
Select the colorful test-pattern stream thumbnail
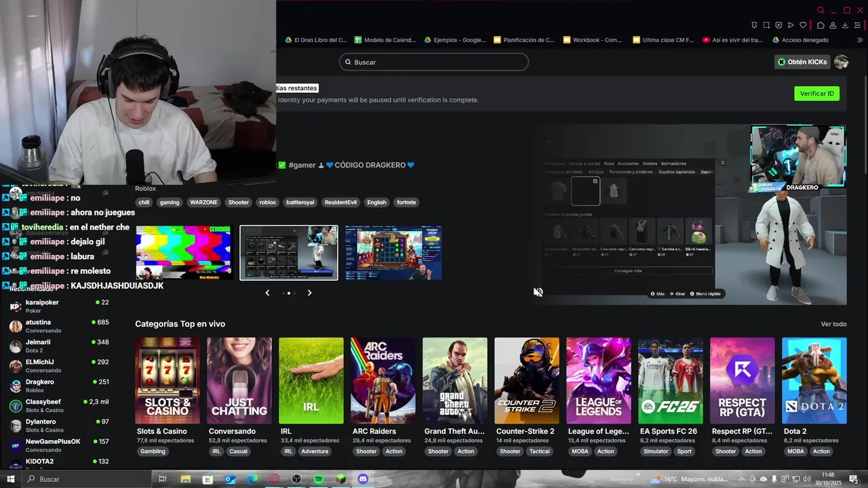click(183, 253)
